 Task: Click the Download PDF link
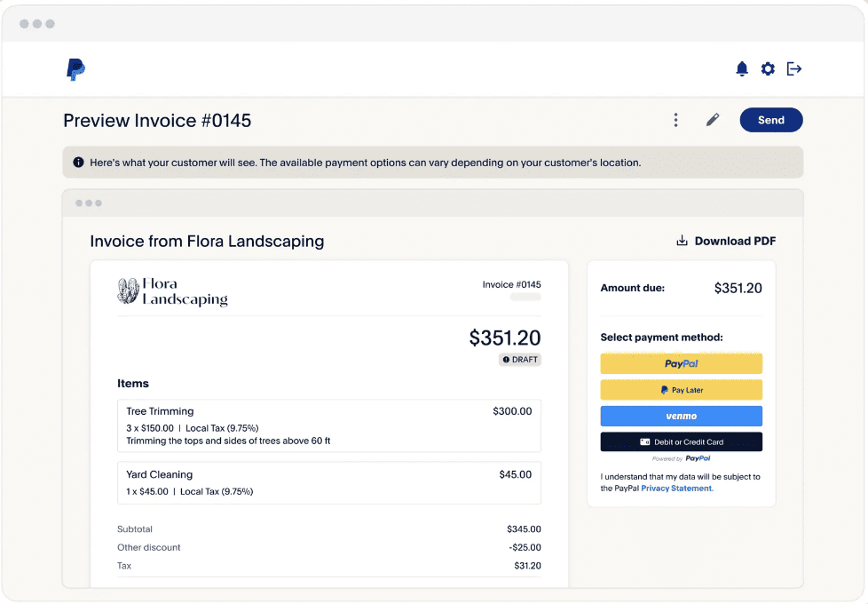(726, 241)
